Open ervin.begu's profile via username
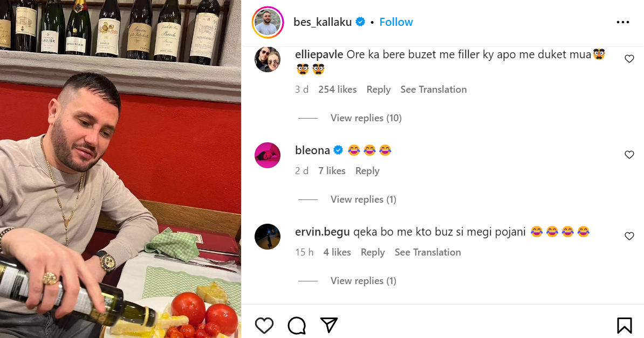 (323, 232)
